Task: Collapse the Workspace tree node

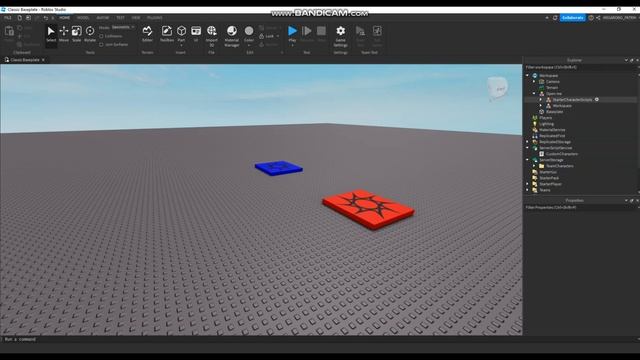Action: point(527,76)
